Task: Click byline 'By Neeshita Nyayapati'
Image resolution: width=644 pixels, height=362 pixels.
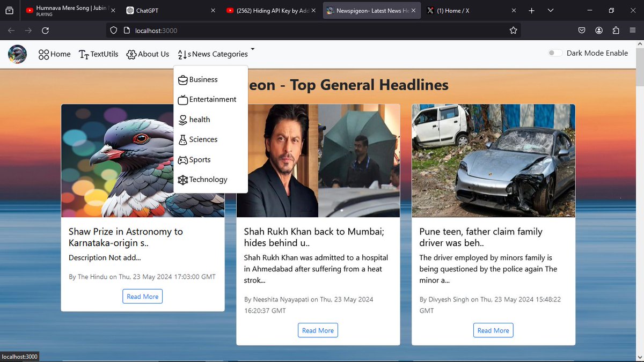Action: (309, 305)
